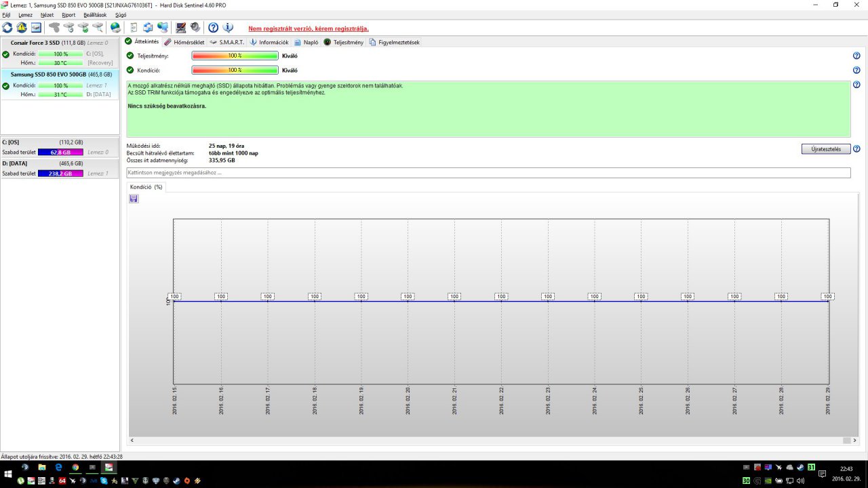Open the Beállítások menu

coord(96,15)
